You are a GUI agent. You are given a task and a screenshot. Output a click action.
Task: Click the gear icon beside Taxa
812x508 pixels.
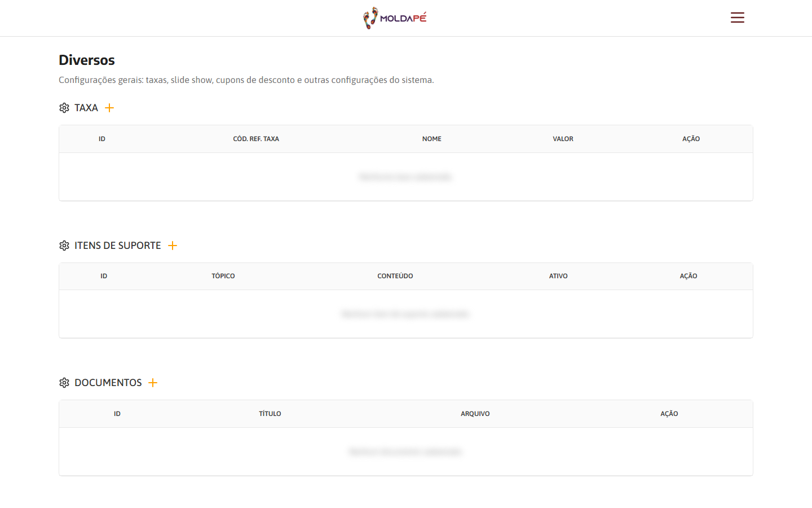[64, 108]
